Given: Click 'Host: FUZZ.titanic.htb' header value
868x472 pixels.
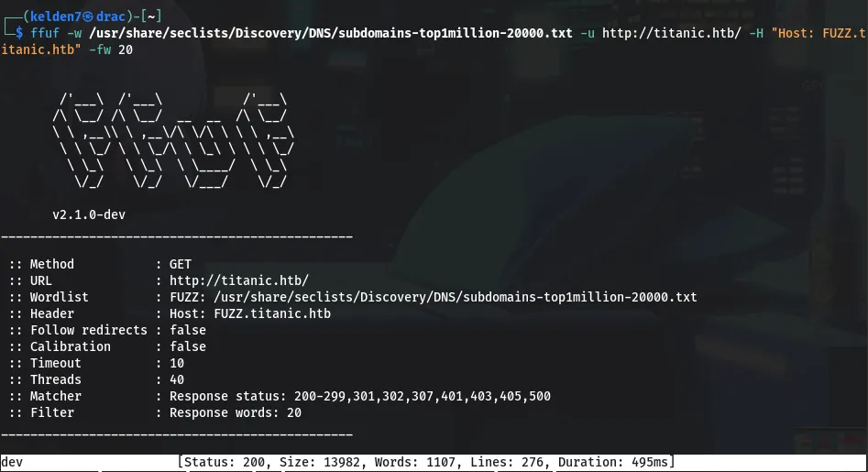Looking at the screenshot, I should [x=250, y=313].
